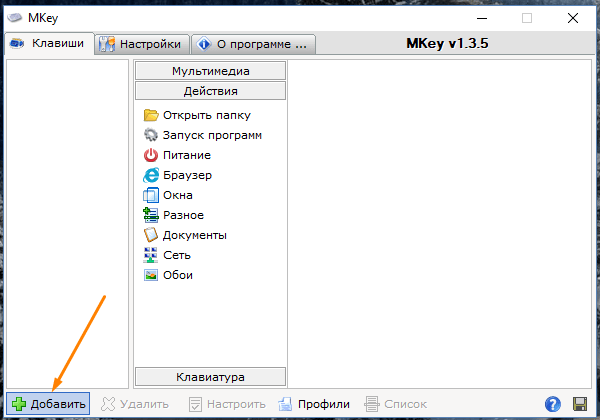600x420 pixels.
Task: Select the Сеть action
Action: [x=177, y=255]
